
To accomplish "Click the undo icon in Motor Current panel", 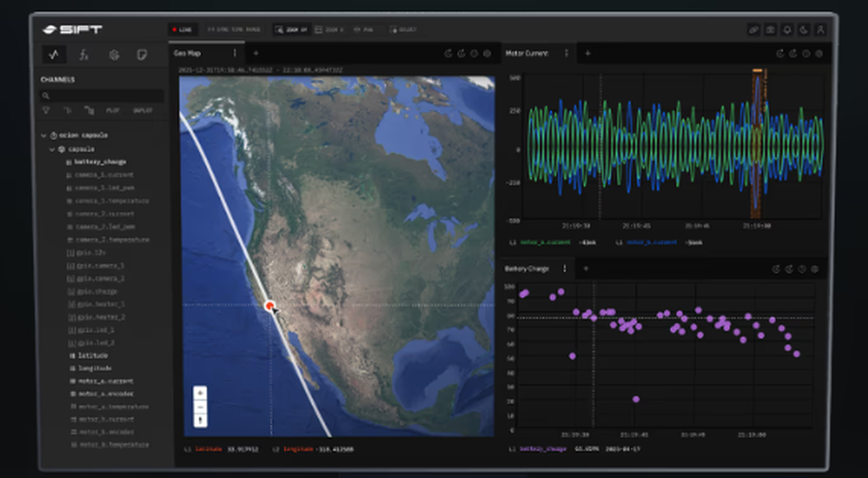I will pyautogui.click(x=780, y=54).
